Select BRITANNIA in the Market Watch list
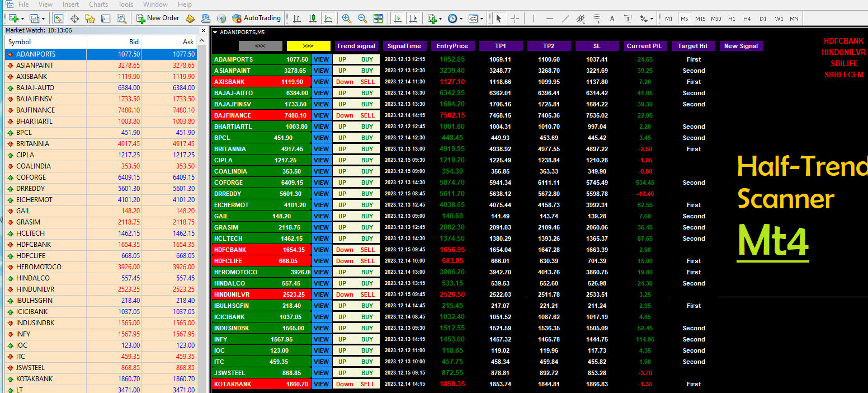Viewport: 868px width, 393px height. pyautogui.click(x=101, y=144)
